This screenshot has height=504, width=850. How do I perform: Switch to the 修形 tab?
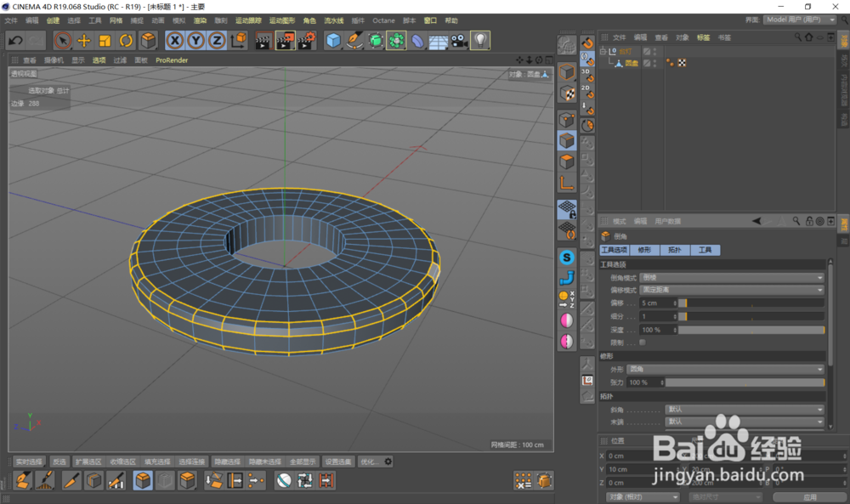pos(644,250)
